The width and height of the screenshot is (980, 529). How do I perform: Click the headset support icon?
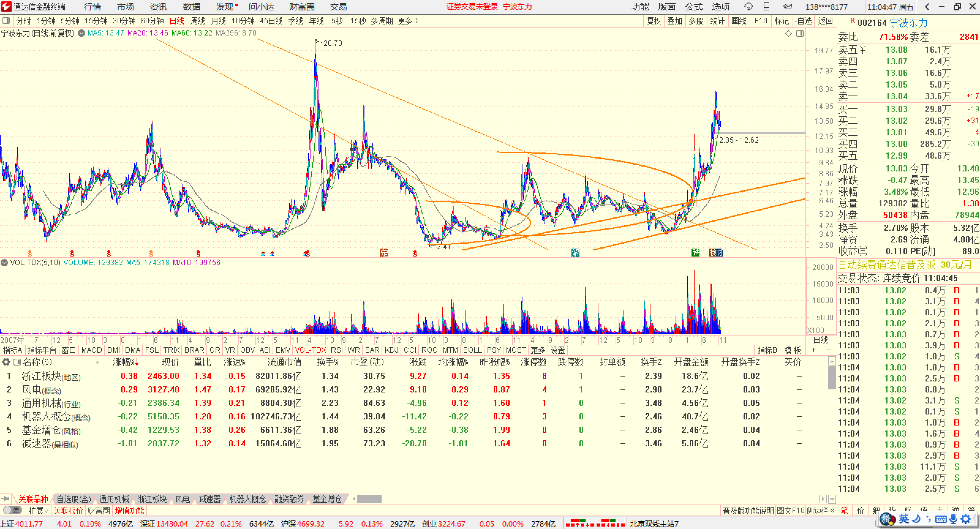click(x=748, y=6)
